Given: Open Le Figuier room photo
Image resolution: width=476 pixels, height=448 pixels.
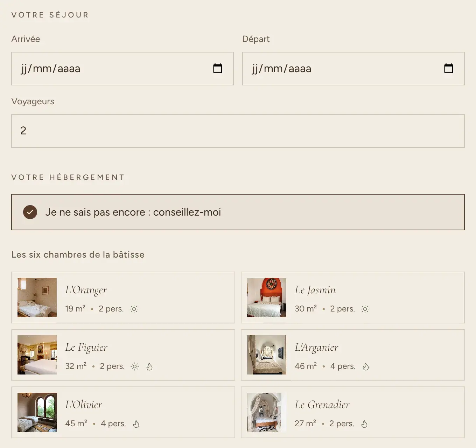Looking at the screenshot, I should tap(37, 355).
